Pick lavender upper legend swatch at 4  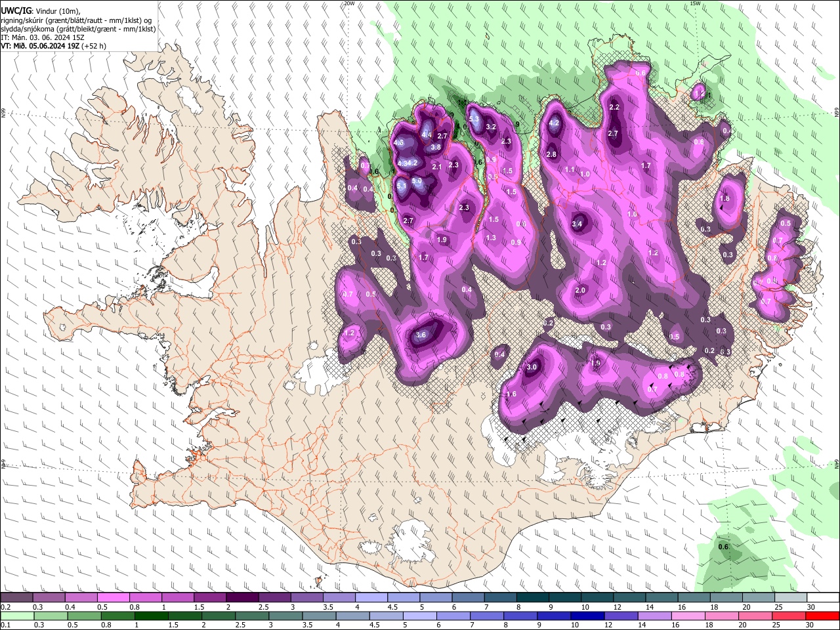[371, 597]
